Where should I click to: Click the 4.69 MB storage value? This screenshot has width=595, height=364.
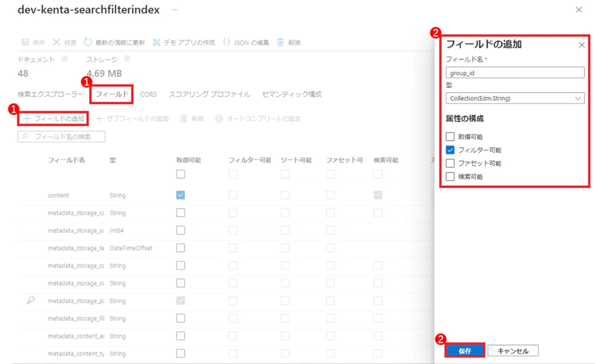pyautogui.click(x=104, y=73)
